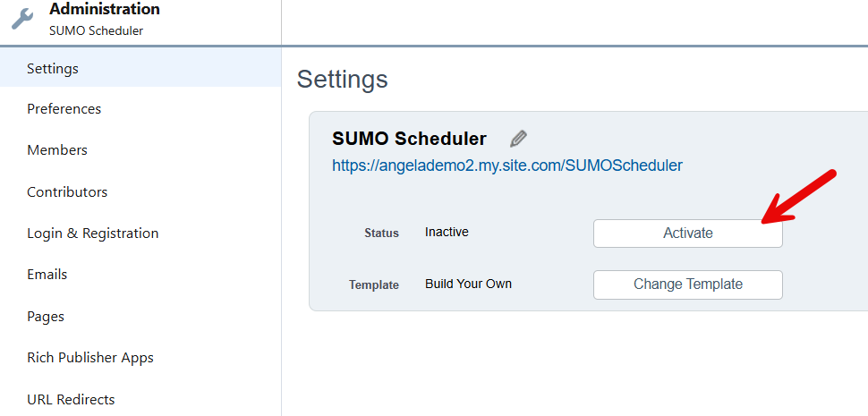Go to Preferences in the sidebar
Screen dimensions: 868x416
(x=64, y=109)
